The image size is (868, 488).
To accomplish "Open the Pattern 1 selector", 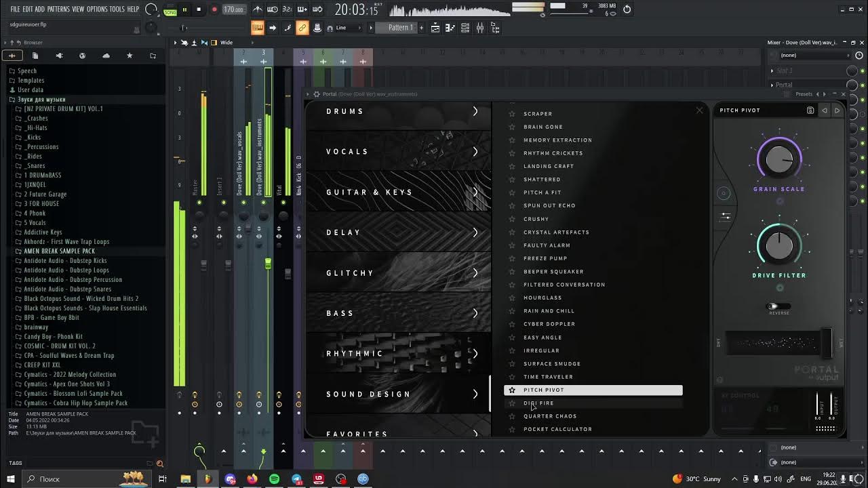I will pyautogui.click(x=400, y=28).
